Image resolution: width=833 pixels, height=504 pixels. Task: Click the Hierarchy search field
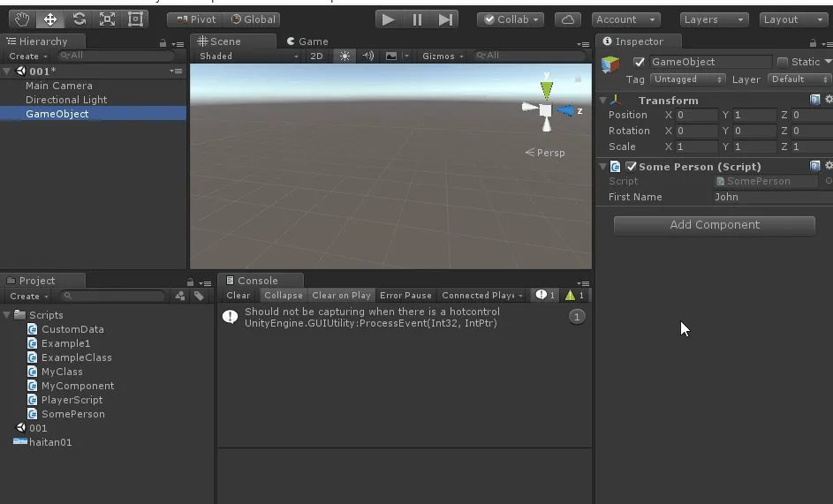point(116,56)
